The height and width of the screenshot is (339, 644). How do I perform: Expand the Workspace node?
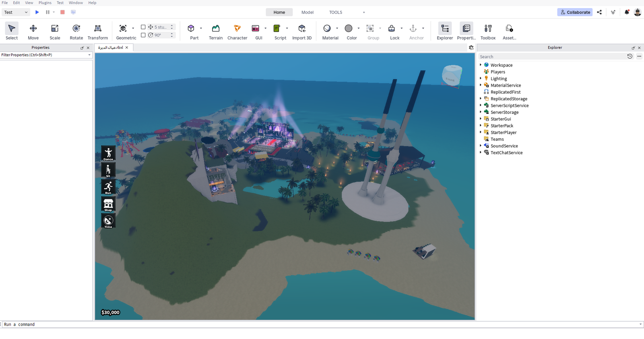[481, 65]
